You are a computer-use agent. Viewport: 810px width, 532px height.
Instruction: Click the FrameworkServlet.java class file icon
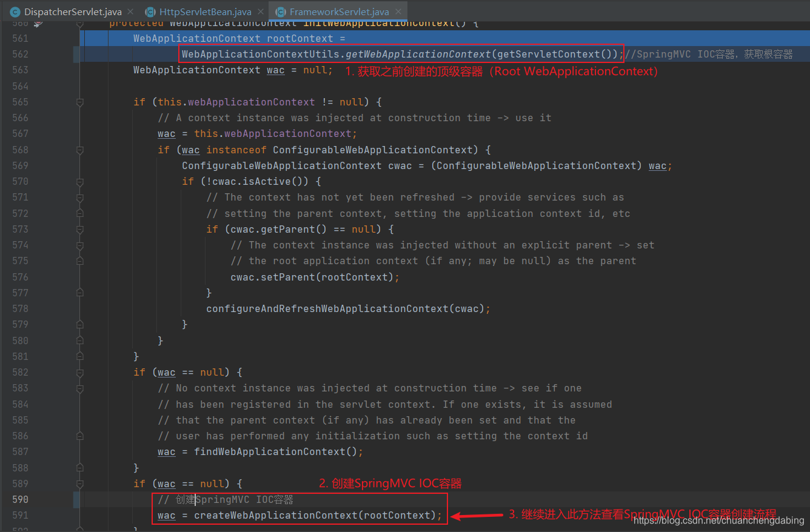click(x=281, y=12)
